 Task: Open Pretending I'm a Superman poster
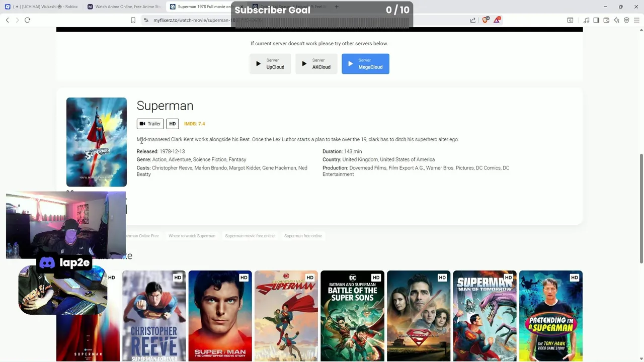[551, 316]
